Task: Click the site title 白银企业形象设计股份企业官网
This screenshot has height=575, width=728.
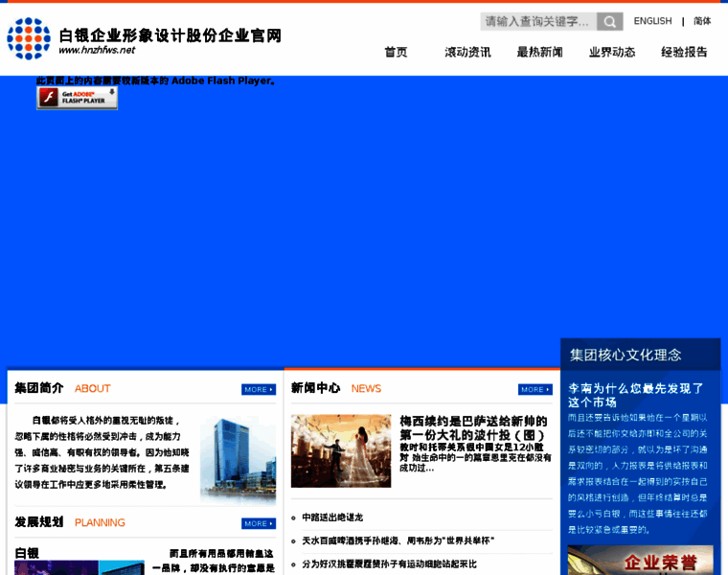Action: (170, 35)
